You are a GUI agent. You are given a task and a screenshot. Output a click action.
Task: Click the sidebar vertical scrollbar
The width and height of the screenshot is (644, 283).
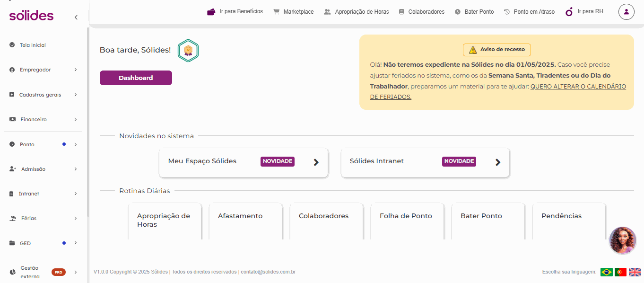(87, 122)
